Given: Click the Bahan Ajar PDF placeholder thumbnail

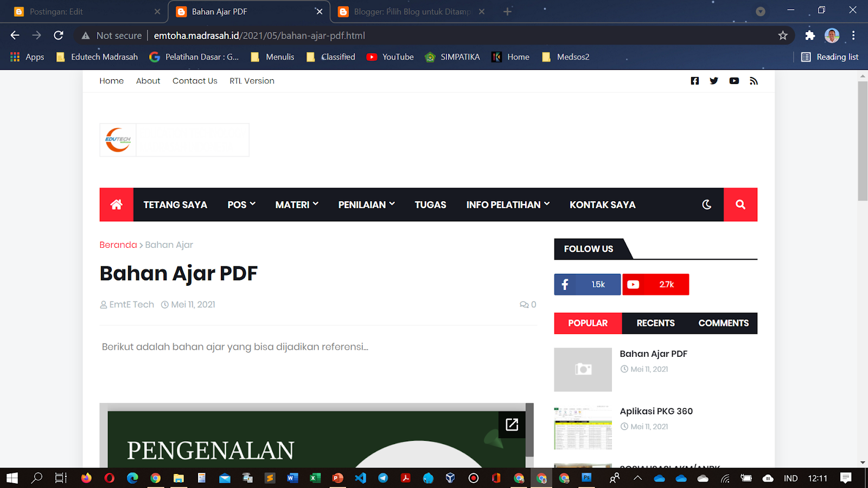Looking at the screenshot, I should [x=583, y=370].
